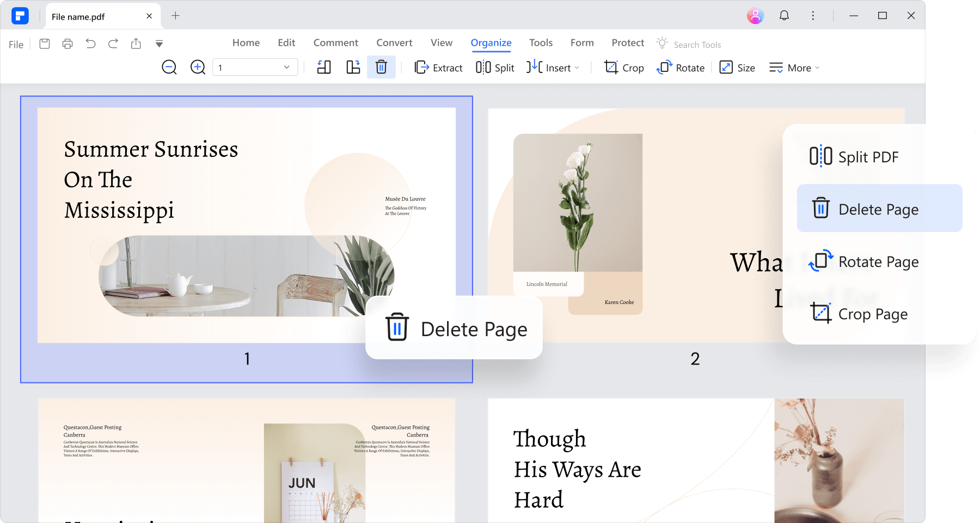This screenshot has height=523, width=980.
Task: Choose Delete Page in the context menu
Action: (x=879, y=209)
